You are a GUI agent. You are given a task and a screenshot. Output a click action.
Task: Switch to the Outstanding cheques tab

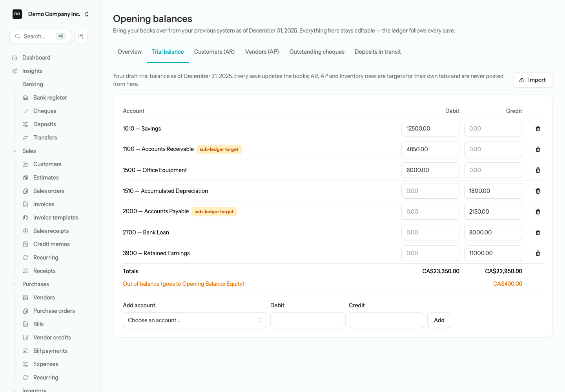tap(317, 52)
